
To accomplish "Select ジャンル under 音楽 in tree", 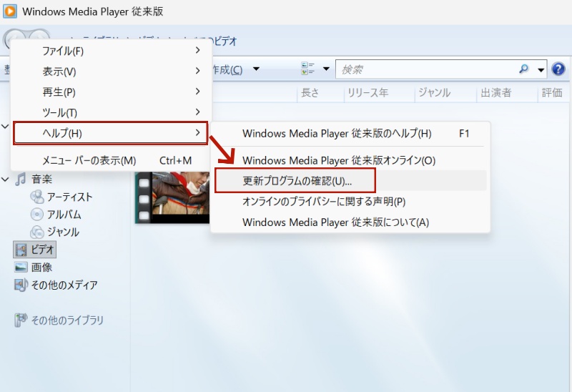I will tap(63, 232).
